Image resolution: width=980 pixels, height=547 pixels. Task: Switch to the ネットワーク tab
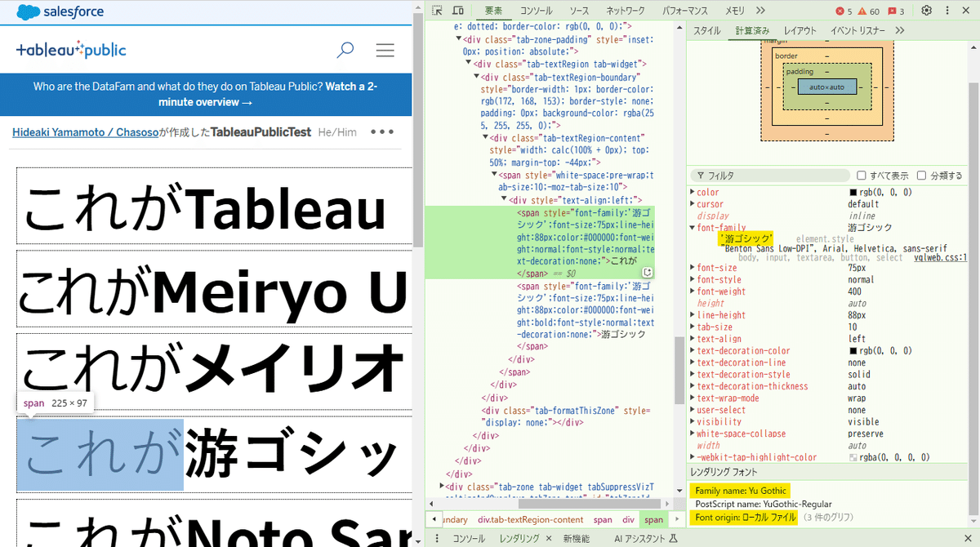(625, 11)
